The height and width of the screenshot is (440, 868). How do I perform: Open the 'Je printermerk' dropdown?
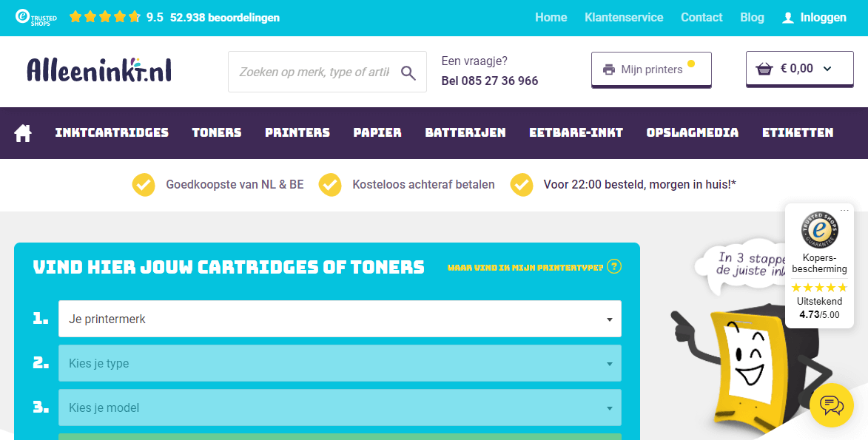[x=340, y=319]
